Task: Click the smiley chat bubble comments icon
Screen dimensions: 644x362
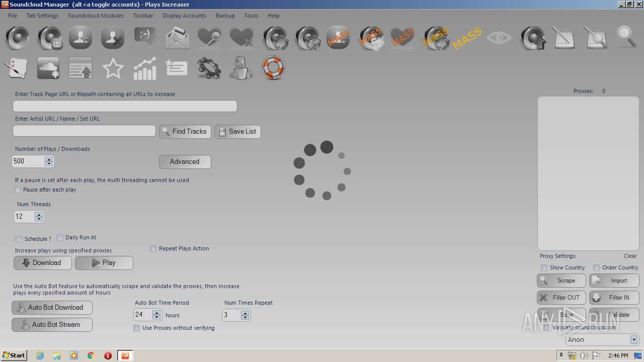Action: (x=145, y=36)
